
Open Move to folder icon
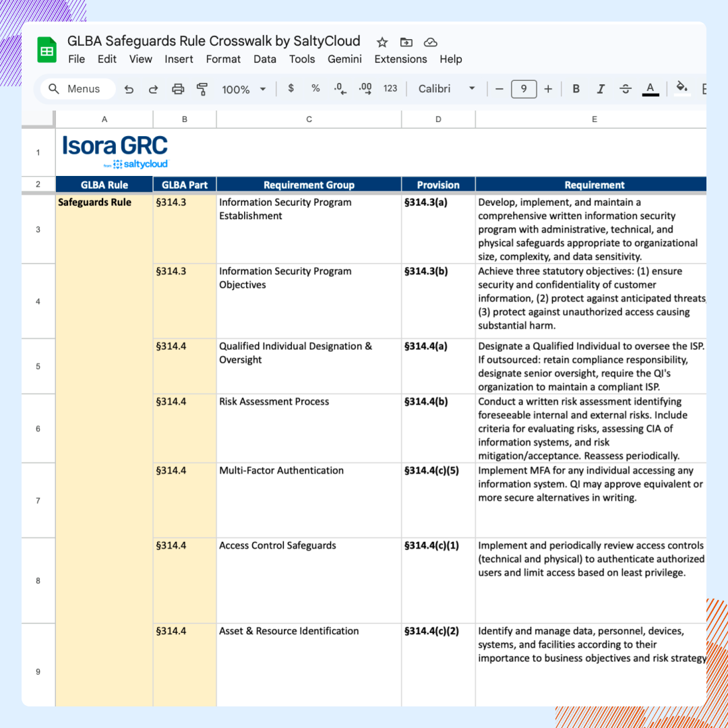406,42
